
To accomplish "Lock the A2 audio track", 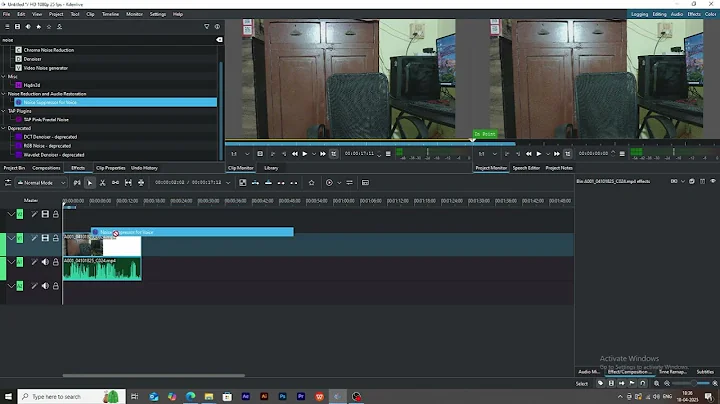I will (56, 286).
